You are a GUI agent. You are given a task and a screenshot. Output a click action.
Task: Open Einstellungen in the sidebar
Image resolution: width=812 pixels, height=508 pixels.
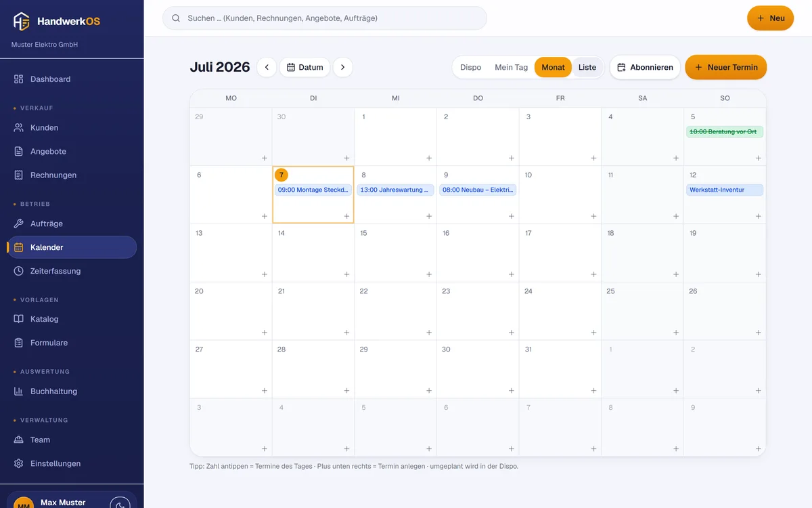click(x=72, y=463)
